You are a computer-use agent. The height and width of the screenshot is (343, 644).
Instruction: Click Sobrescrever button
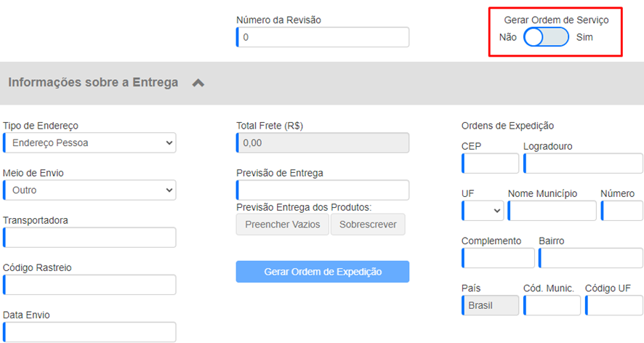[x=368, y=225]
